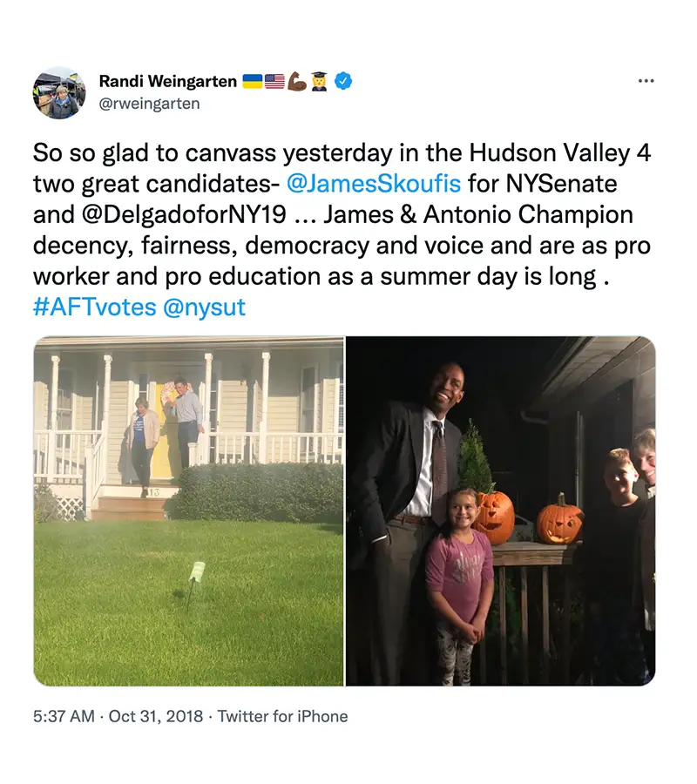Image resolution: width=697 pixels, height=784 pixels.
Task: Click the Twitter for iPhone source label
Action: (x=282, y=716)
